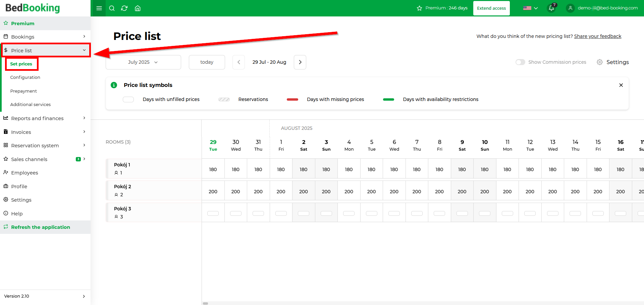Click Pokój 2 price 200 on 16 Sat

pos(621,192)
